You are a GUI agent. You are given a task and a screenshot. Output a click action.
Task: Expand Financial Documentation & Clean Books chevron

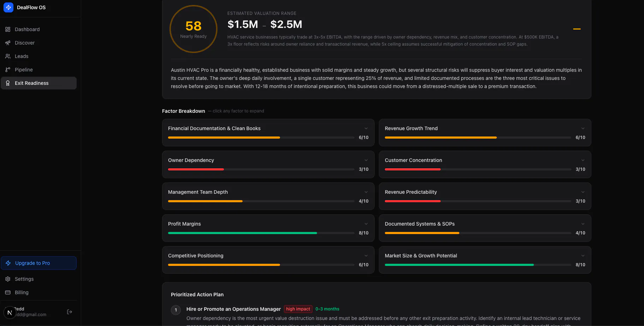click(366, 128)
